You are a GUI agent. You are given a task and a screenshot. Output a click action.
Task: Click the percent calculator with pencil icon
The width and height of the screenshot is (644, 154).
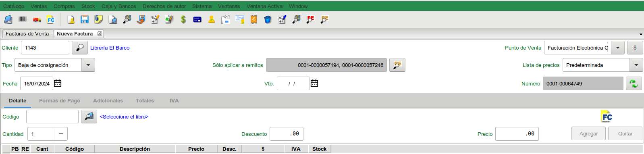click(155, 19)
